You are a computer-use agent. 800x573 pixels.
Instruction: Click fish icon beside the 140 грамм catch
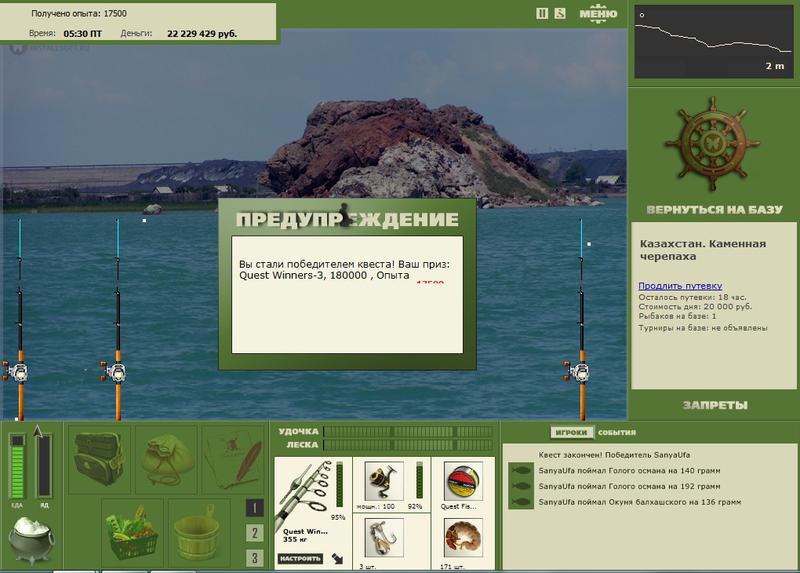521,470
